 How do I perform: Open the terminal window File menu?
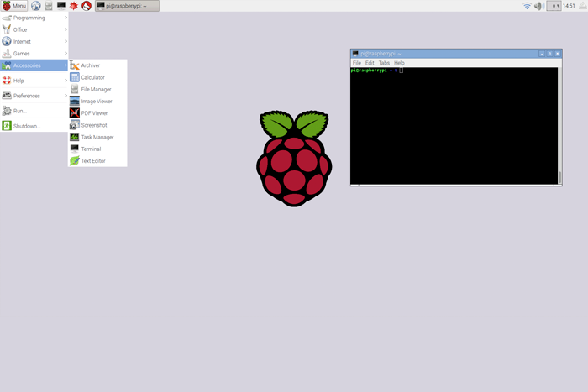pyautogui.click(x=357, y=63)
